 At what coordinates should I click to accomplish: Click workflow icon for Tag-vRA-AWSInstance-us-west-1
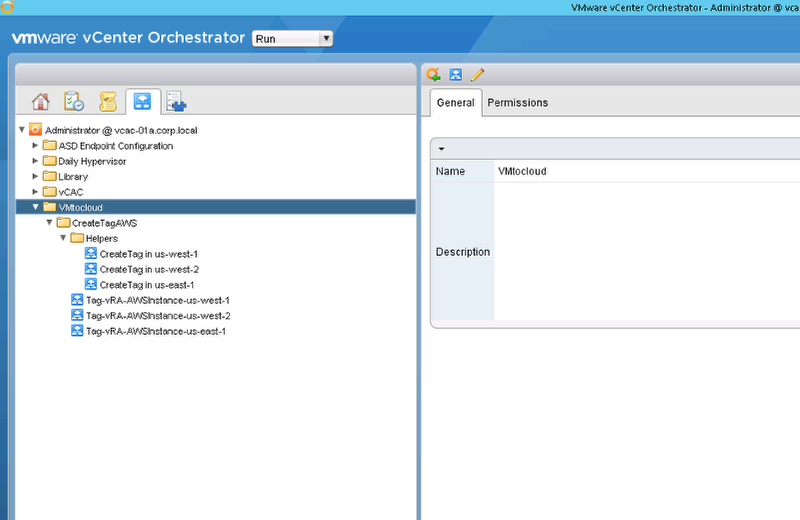pos(77,300)
